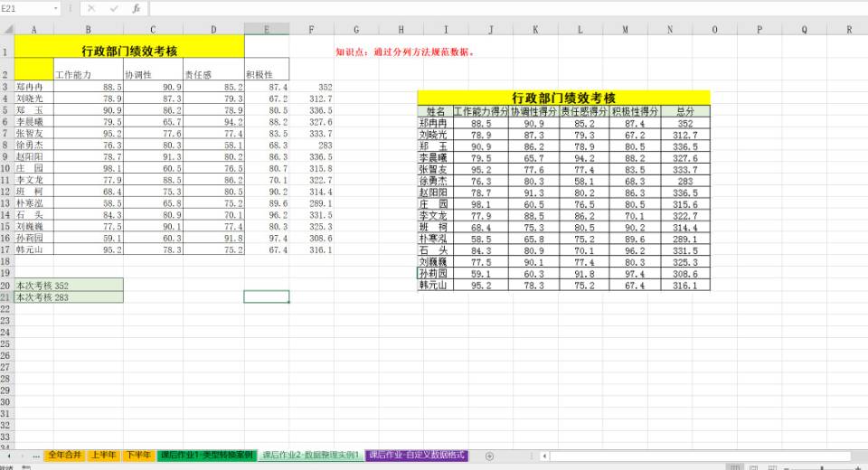Screen dimensions: 868x470
Task: Click cell A20 reading 本次考核 352
Action: 69,285
